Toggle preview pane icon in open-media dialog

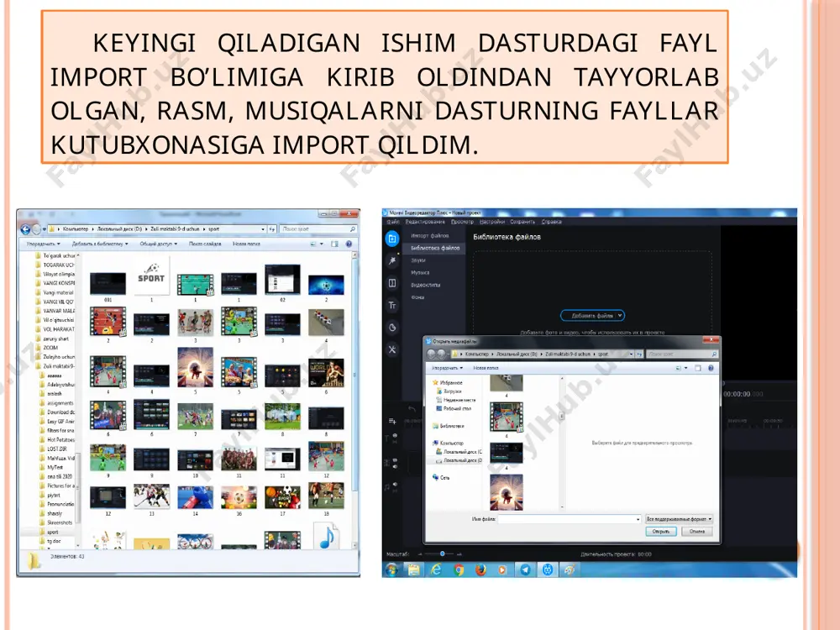pyautogui.click(x=697, y=368)
